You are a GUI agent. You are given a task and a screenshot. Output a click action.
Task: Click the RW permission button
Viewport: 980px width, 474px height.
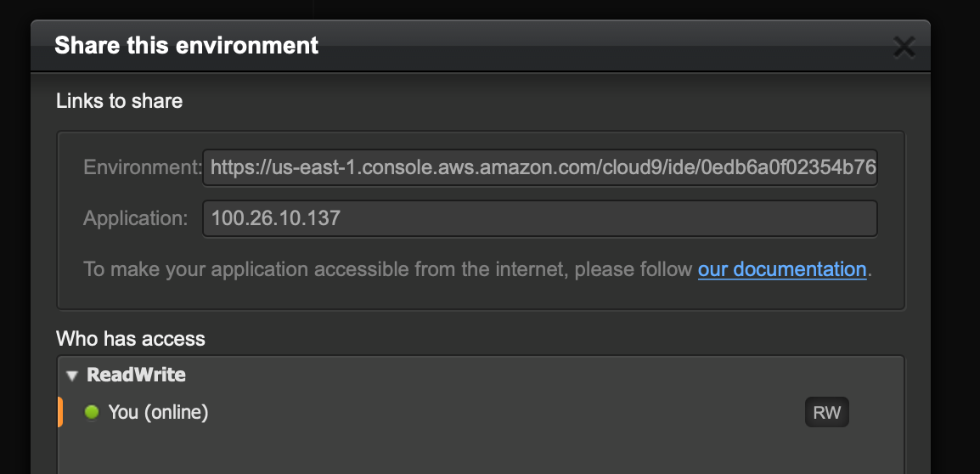click(827, 412)
